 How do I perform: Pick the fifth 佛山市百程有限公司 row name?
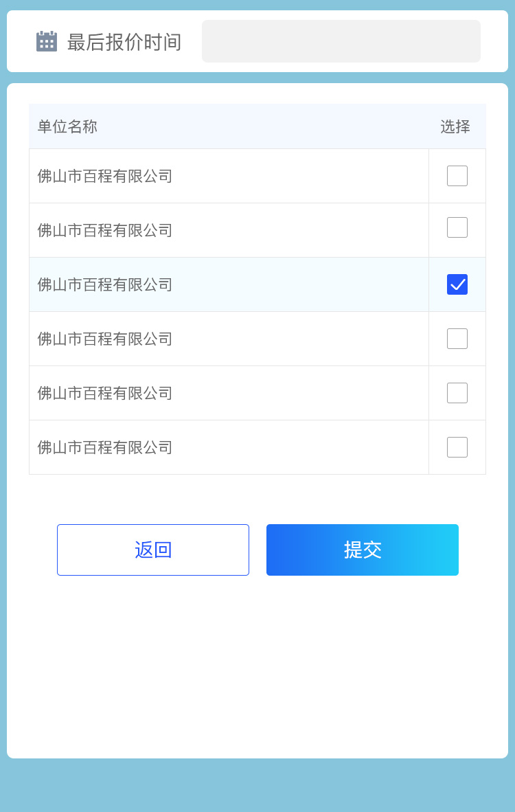pos(105,394)
